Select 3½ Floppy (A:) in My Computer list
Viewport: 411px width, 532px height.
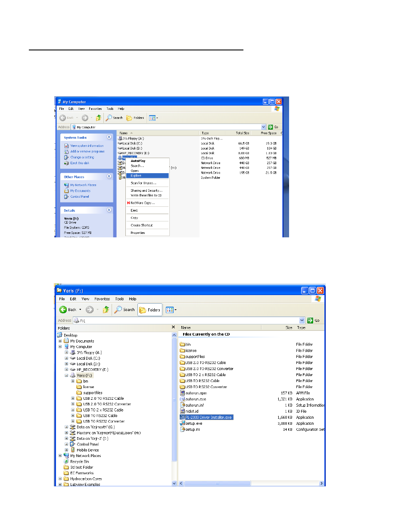click(x=131, y=138)
